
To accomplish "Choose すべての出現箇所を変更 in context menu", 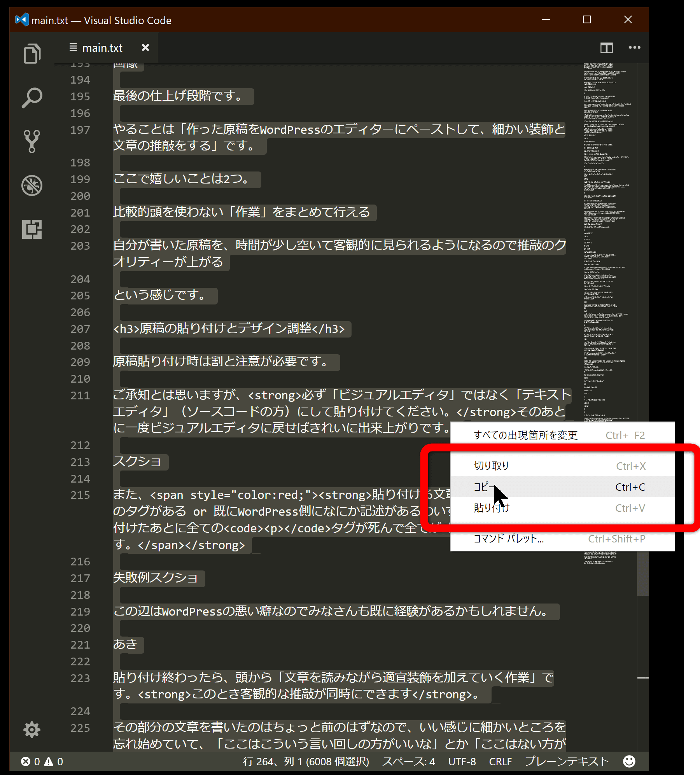I will coord(562,435).
